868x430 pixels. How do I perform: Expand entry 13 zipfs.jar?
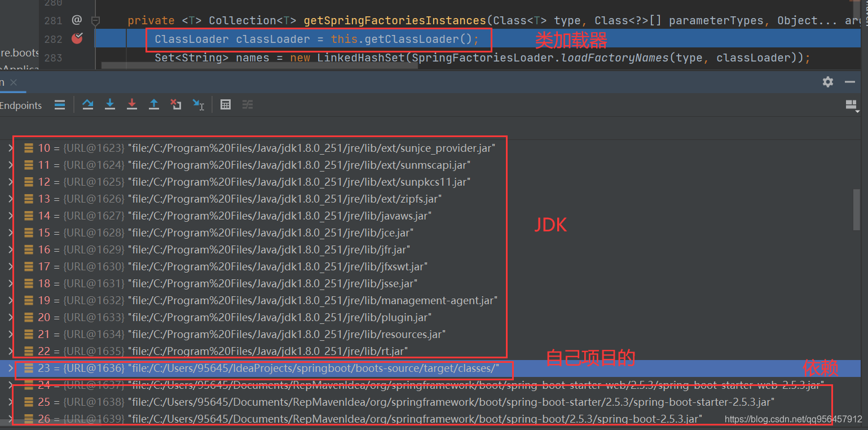click(10, 199)
